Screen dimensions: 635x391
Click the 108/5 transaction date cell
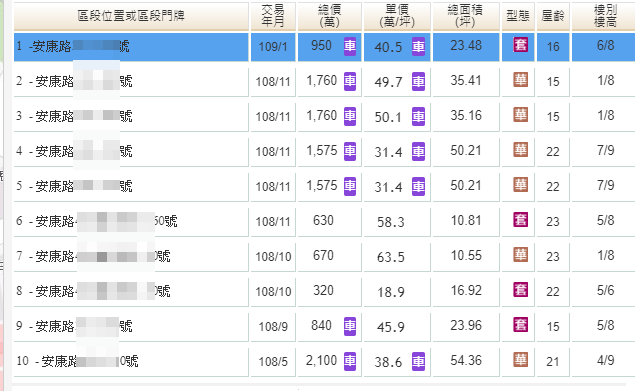coord(273,361)
